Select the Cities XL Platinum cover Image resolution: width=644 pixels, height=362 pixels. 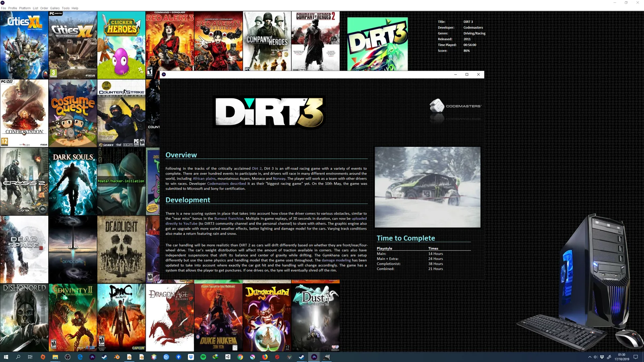point(73,45)
